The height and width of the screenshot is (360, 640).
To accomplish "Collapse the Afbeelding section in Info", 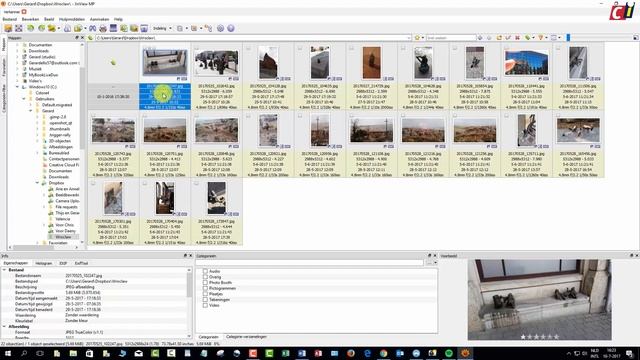I will point(4,327).
